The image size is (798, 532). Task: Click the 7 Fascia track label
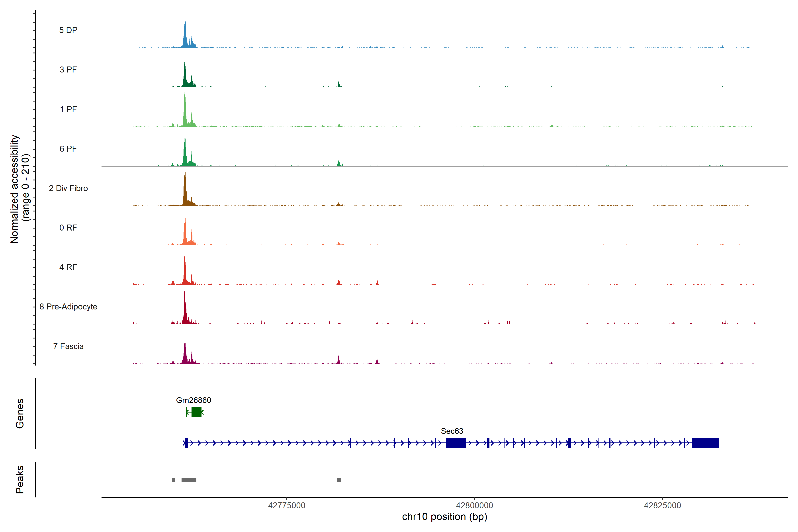coord(68,346)
